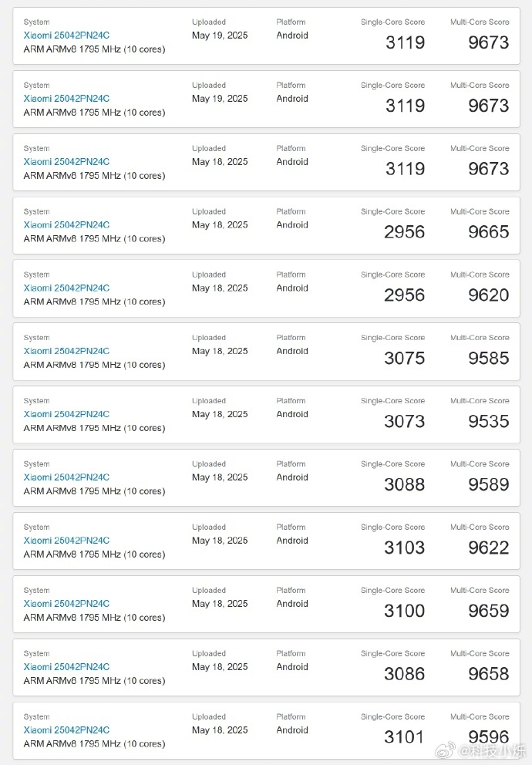Open Xiaomi link with 3088 single-core score
Viewport: 532px width, 765px height.
(x=66, y=477)
